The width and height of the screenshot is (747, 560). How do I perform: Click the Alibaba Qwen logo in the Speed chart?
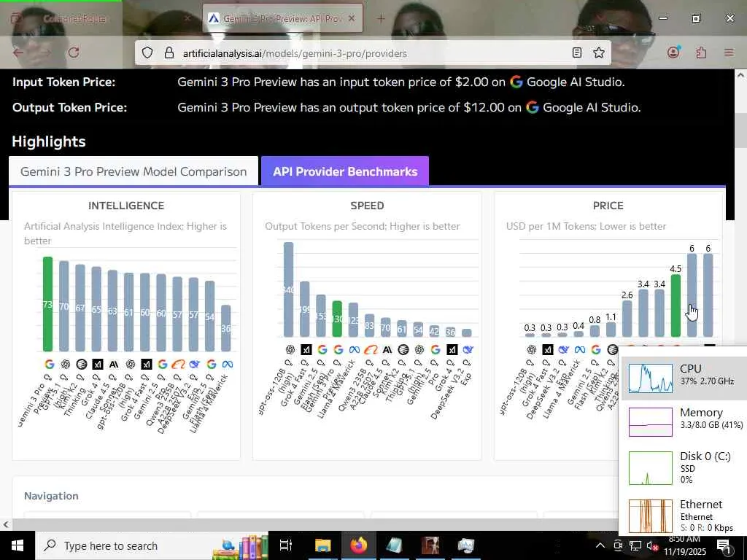(x=371, y=350)
